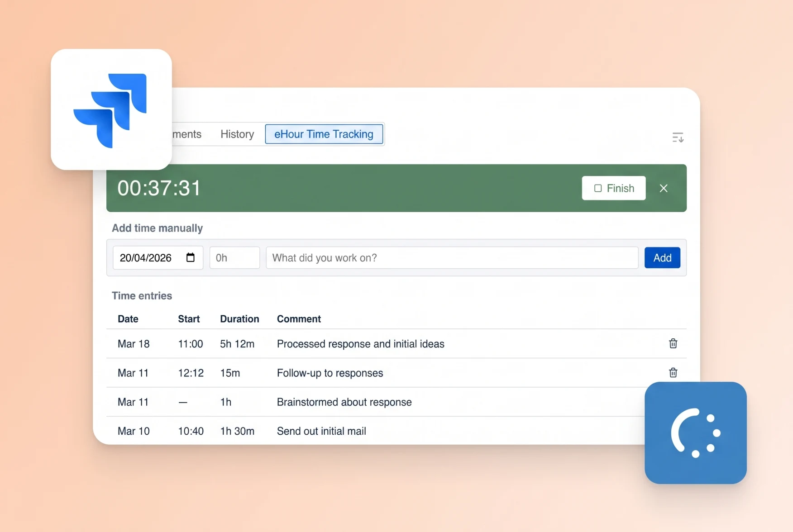Click the Finish timer button
The image size is (793, 532).
point(614,188)
